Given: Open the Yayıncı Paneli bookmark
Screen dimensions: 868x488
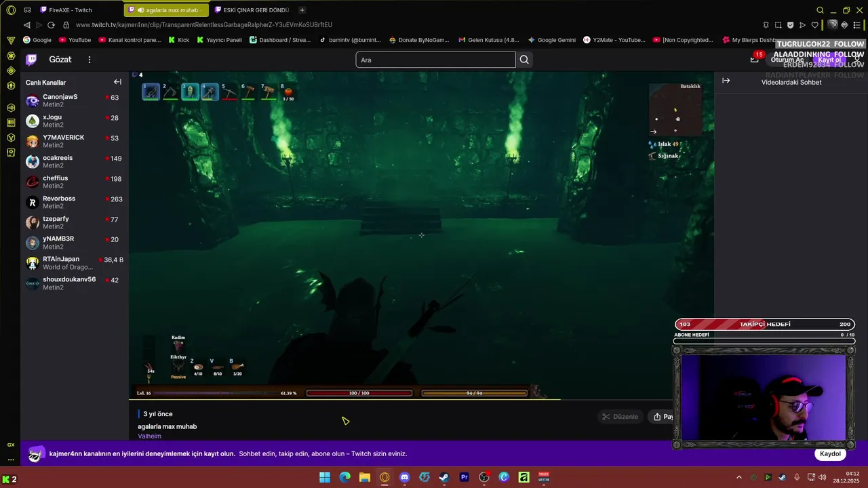Looking at the screenshot, I should coord(219,40).
